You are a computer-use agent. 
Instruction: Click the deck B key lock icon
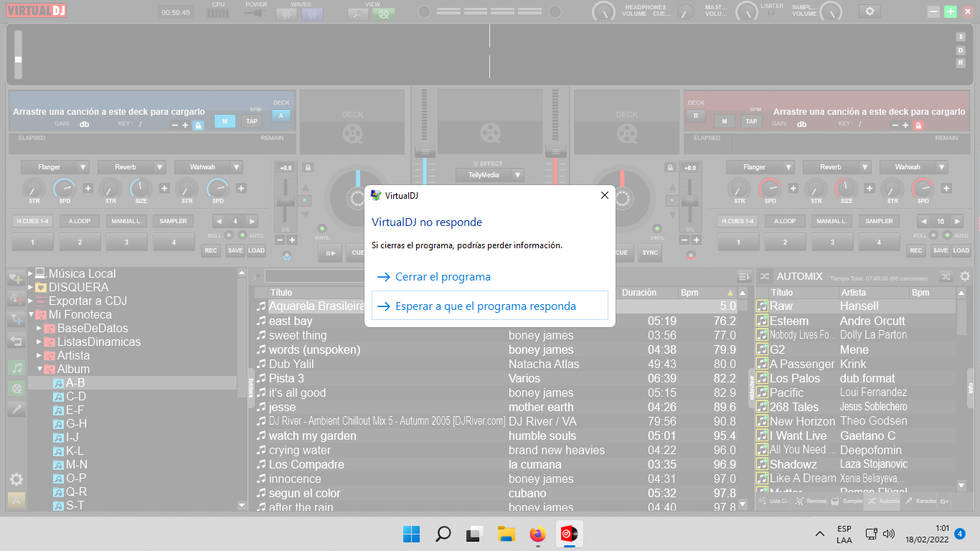click(918, 125)
